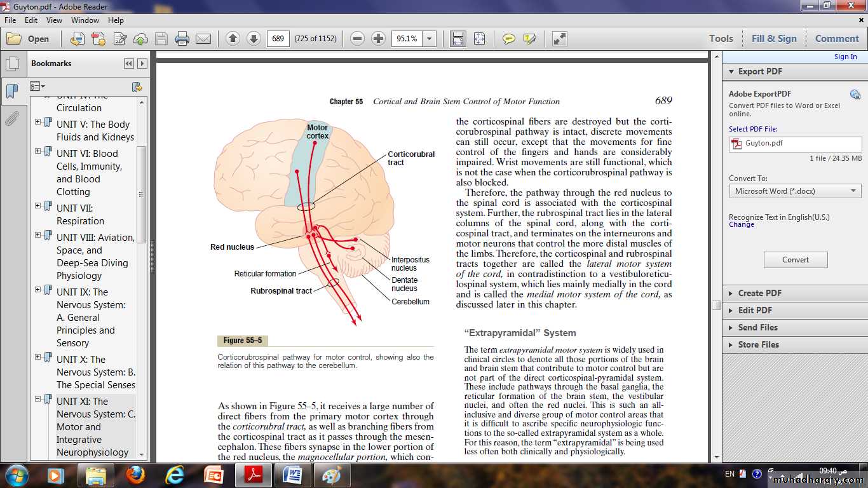Open the Page Thumbnails panel icon
Viewport: 868px width, 488px height.
point(11,64)
